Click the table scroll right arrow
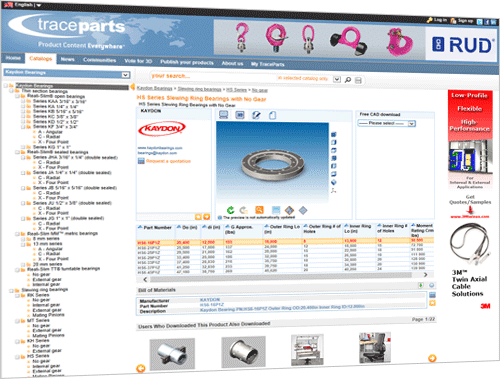Image resolution: width=500 pixels, height=379 pixels. pos(426,275)
